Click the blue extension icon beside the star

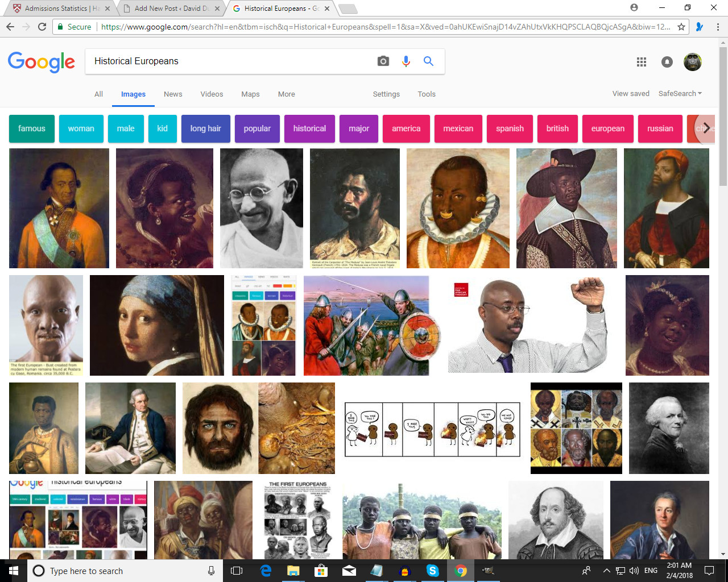[x=700, y=27]
